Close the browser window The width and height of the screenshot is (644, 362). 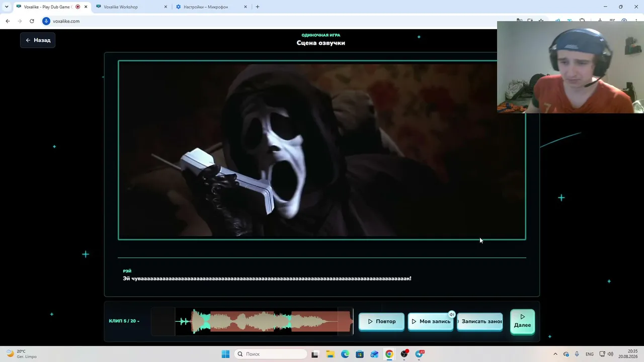point(636,7)
